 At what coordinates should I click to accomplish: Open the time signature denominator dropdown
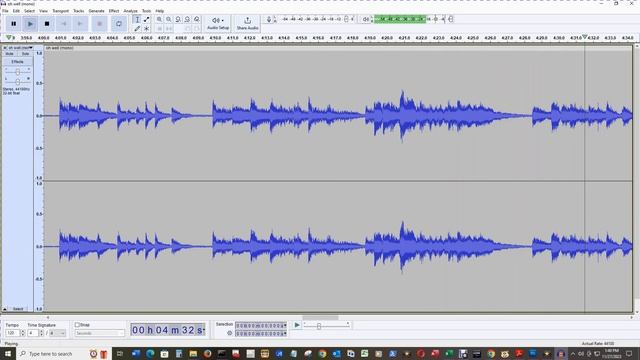coord(57,333)
